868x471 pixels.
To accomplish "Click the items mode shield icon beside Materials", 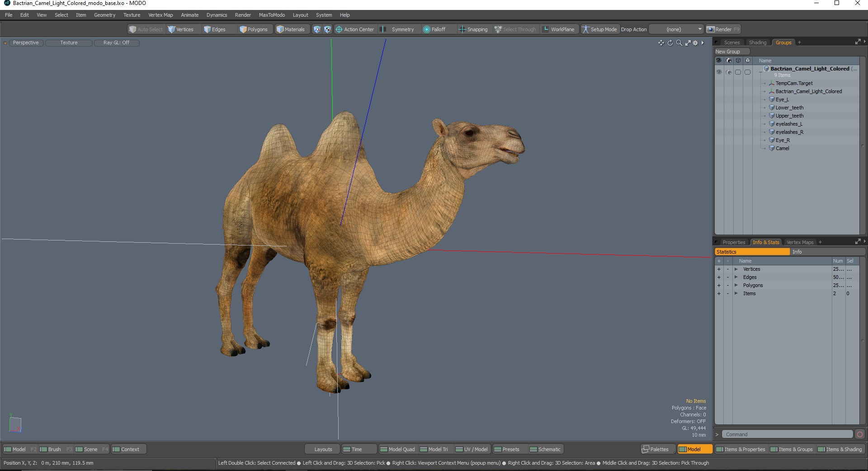I will (317, 29).
